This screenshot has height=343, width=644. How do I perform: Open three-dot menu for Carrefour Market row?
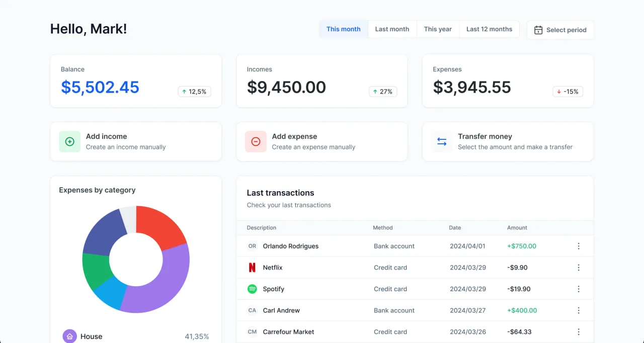(579, 332)
